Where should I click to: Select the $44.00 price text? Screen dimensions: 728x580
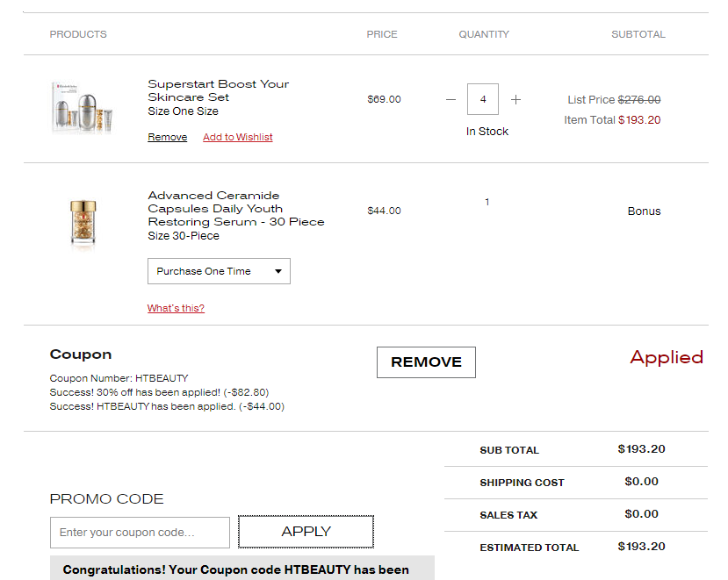click(x=384, y=211)
